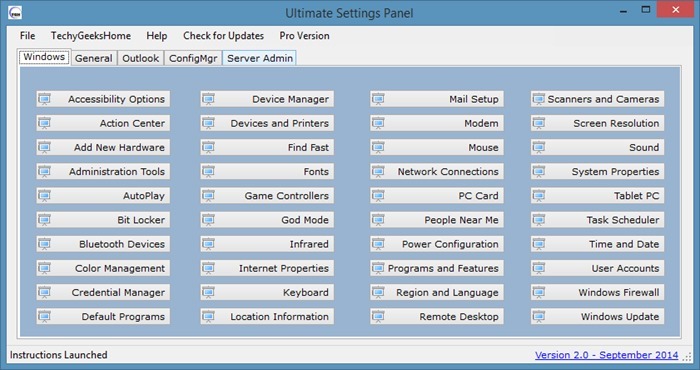Open the Fonts button
This screenshot has height=370, width=700.
pyautogui.click(x=267, y=171)
